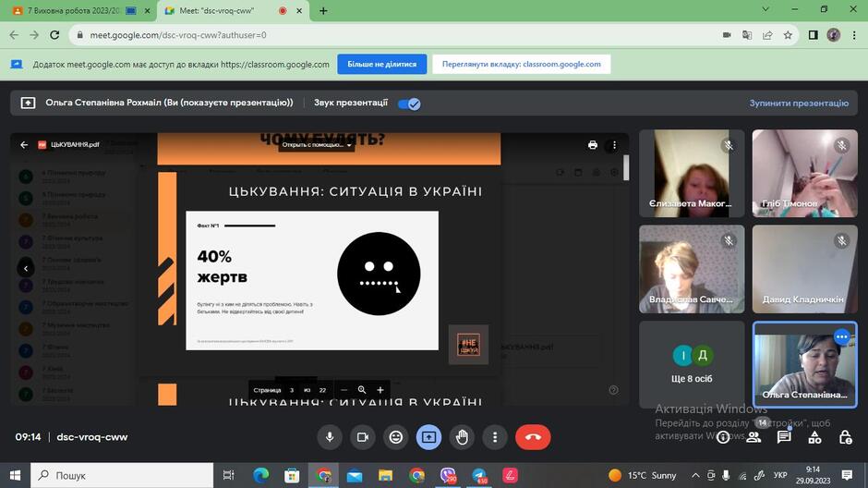Click the taskbar search box Пошук

(122, 475)
